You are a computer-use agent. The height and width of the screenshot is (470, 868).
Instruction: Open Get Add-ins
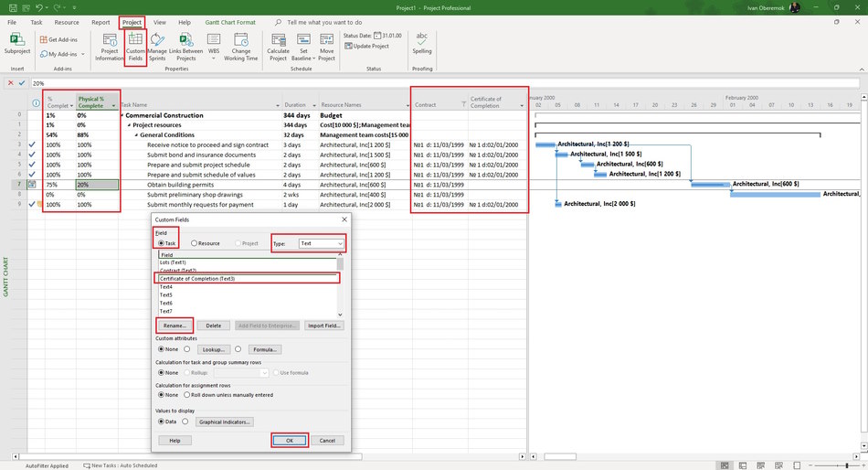click(58, 40)
